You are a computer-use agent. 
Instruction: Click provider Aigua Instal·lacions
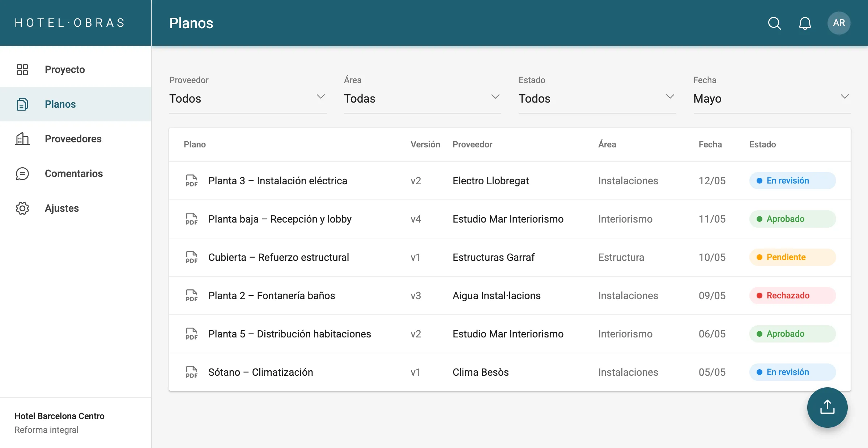click(x=496, y=296)
